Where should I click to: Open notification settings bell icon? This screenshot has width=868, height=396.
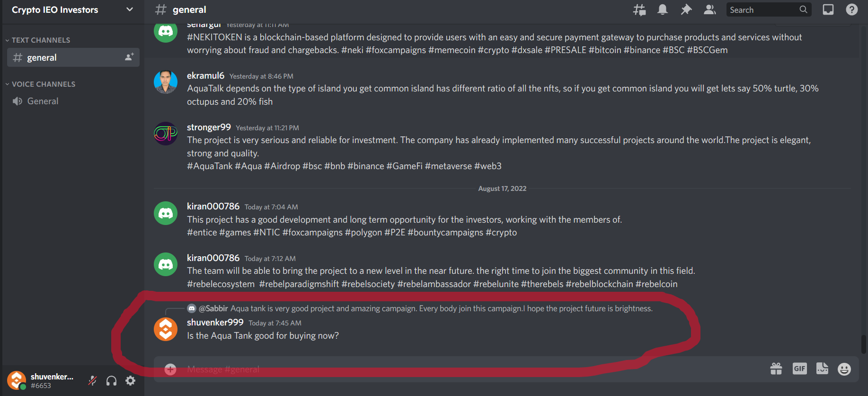(663, 9)
